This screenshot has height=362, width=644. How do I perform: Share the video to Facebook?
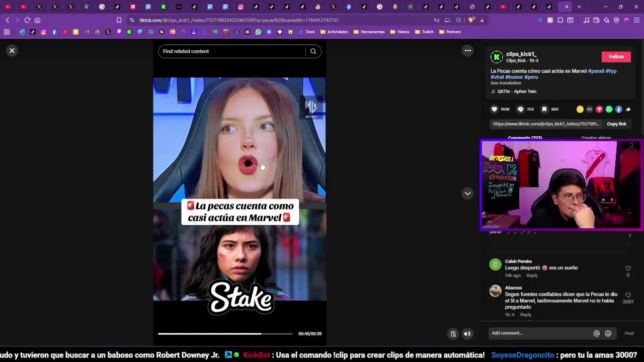point(618,109)
